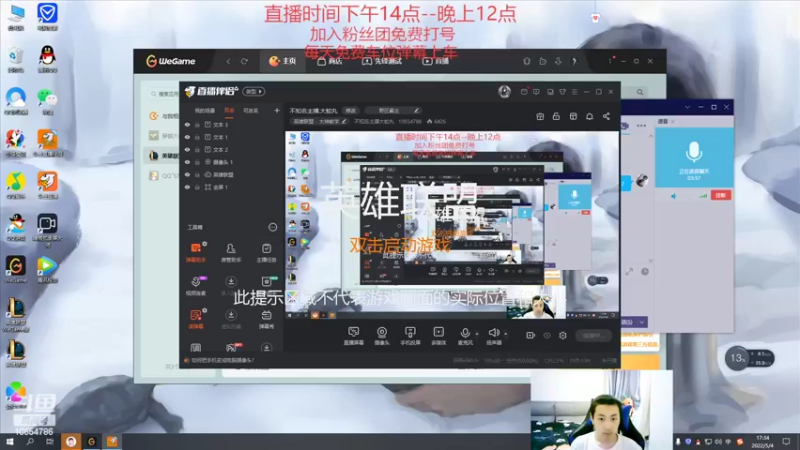The width and height of the screenshot is (800, 450).
Task: Click the 麦克风 microphone icon in the bottom bar
Action: [x=465, y=333]
